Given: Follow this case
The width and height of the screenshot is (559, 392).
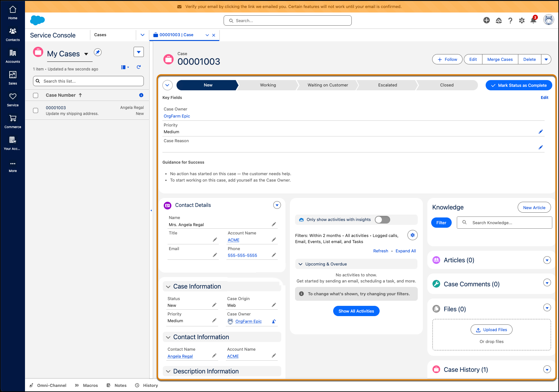Looking at the screenshot, I should pyautogui.click(x=448, y=59).
